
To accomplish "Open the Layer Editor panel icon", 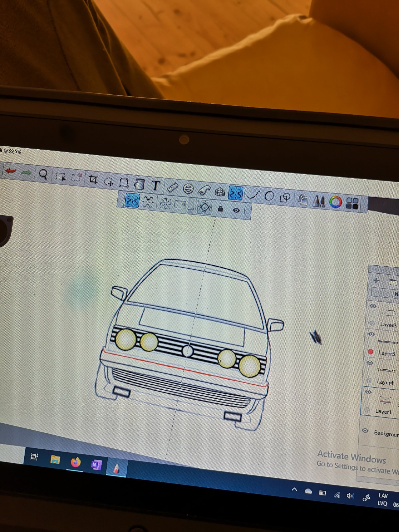I will [303, 199].
